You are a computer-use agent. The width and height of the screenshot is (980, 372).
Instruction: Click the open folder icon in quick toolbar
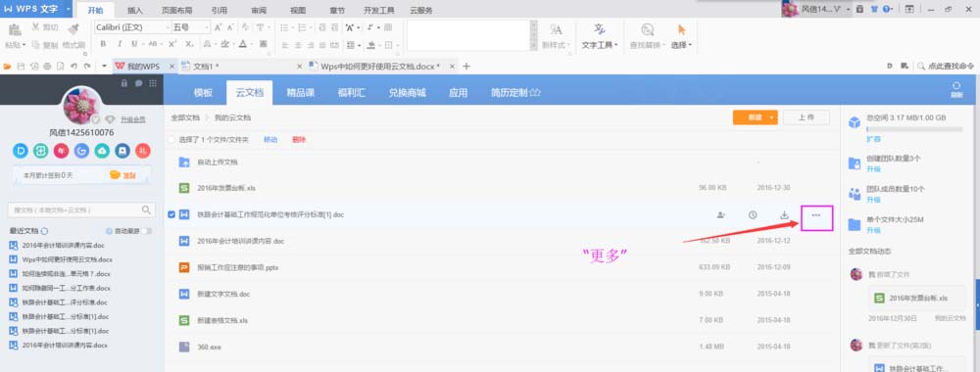(x=8, y=67)
